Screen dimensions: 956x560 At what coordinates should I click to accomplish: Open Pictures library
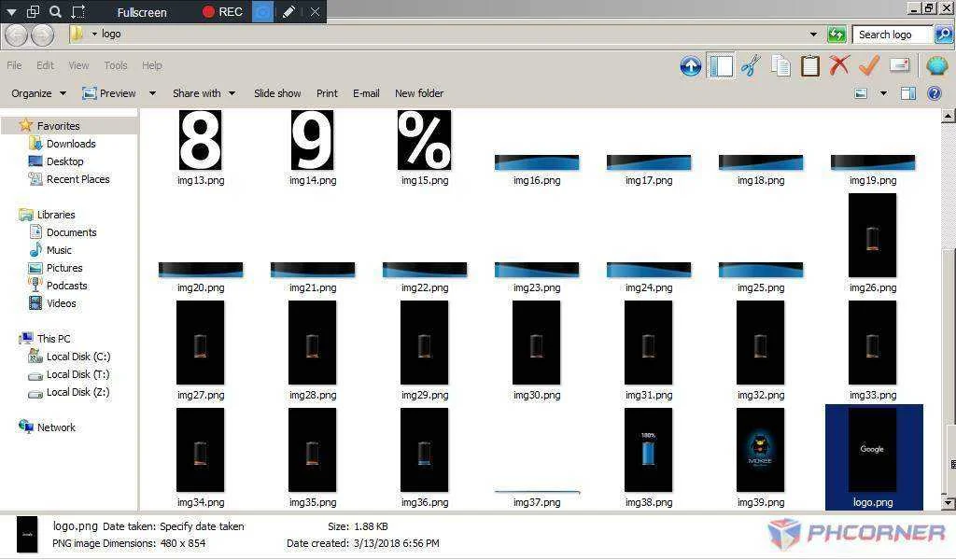[64, 268]
